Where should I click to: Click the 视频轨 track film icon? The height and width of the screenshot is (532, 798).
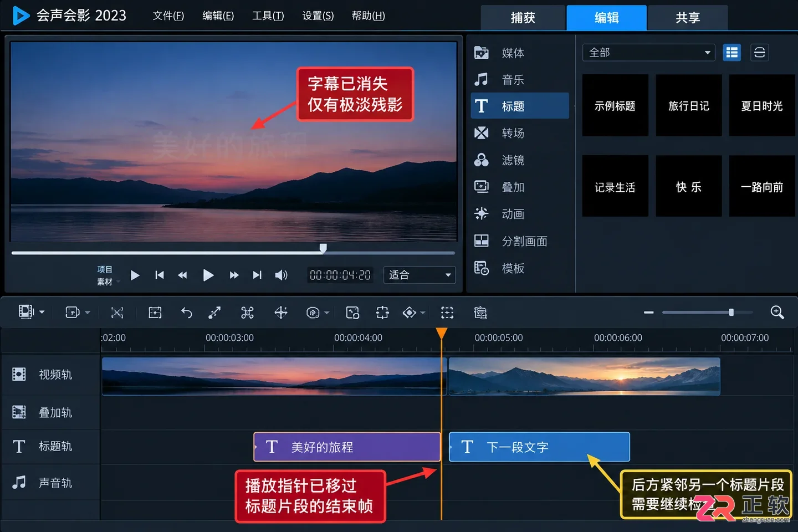point(19,375)
